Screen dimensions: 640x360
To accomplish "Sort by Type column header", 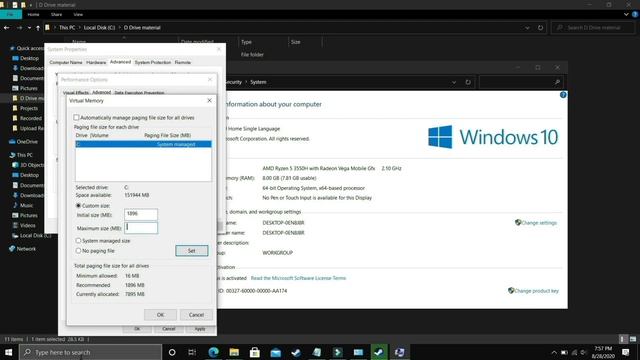I will (247, 42).
